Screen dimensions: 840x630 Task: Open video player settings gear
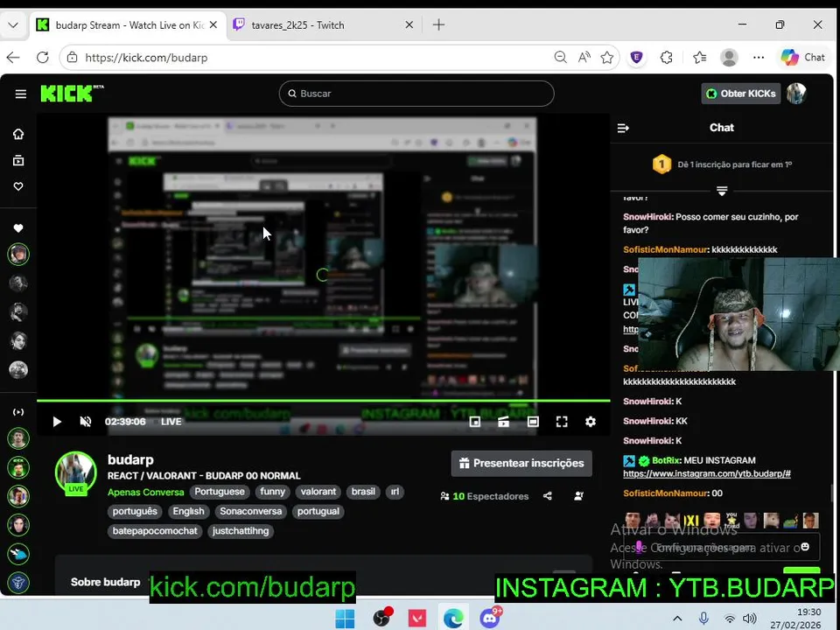(591, 422)
